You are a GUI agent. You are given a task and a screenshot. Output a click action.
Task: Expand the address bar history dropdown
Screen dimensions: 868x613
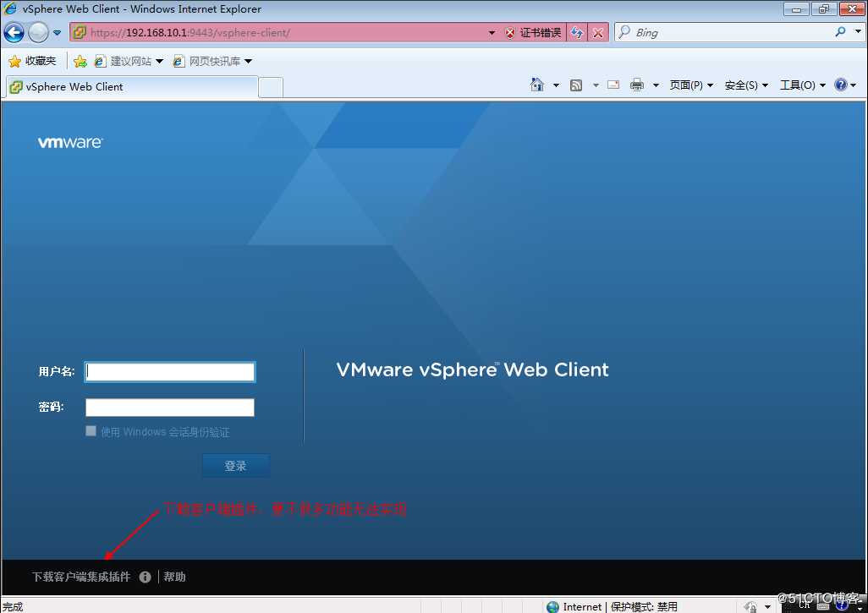492,33
